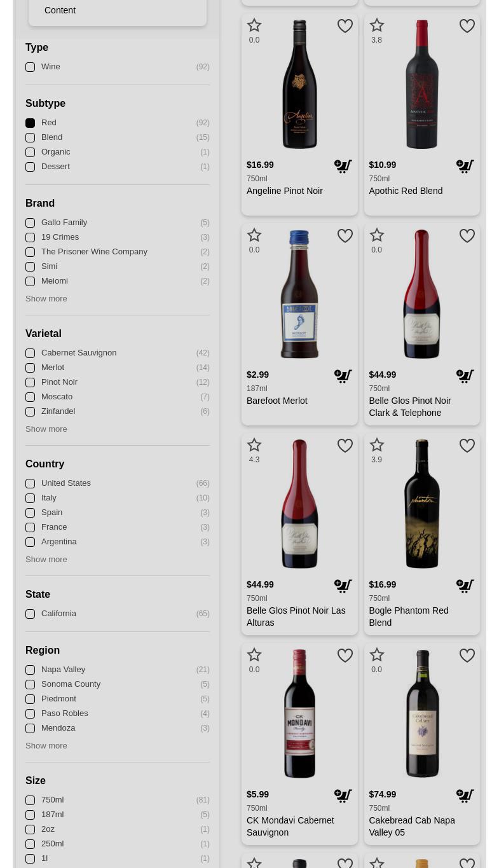Add Apothic Red Blend to cart
The height and width of the screenshot is (868, 499).
465,167
